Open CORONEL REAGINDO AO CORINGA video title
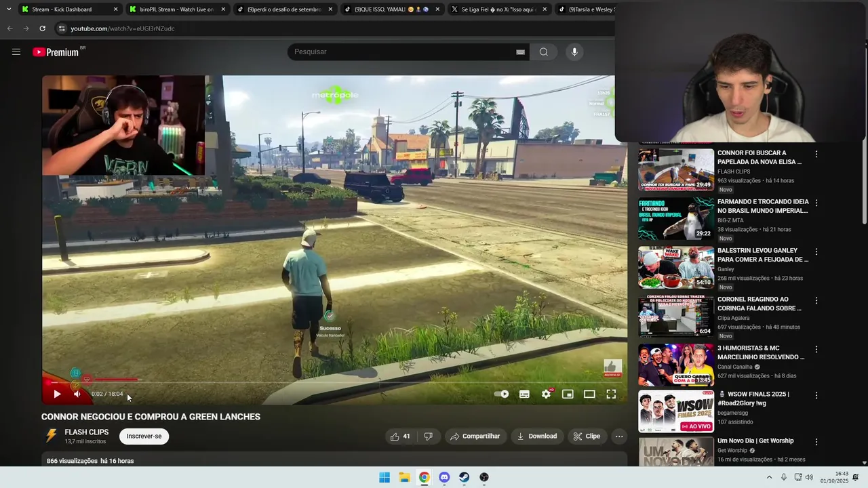Screen dimensions: 868x488 759,304
